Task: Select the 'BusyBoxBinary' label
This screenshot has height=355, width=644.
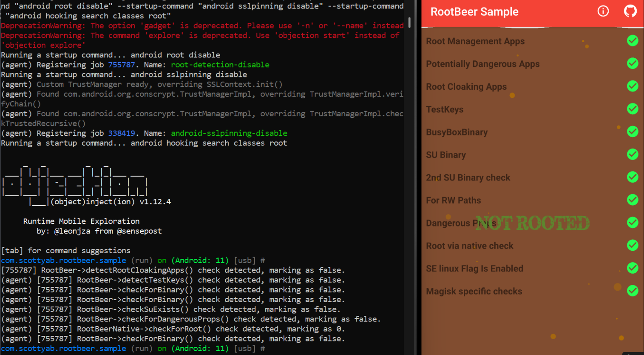Action: pos(457,132)
